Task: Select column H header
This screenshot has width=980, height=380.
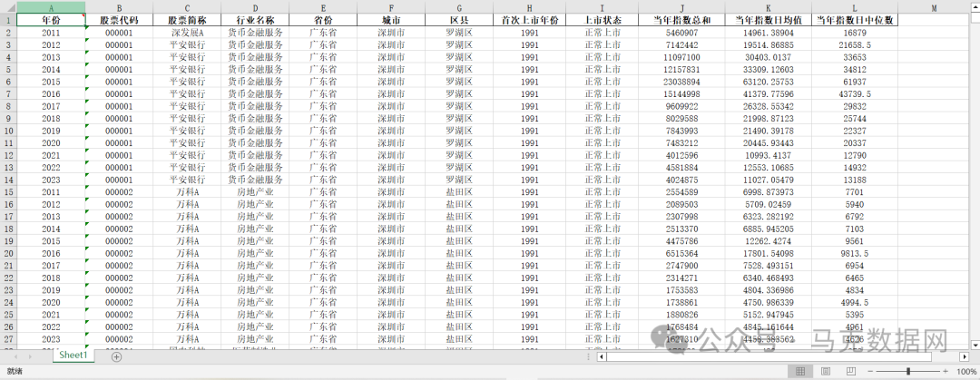Action: tap(529, 7)
